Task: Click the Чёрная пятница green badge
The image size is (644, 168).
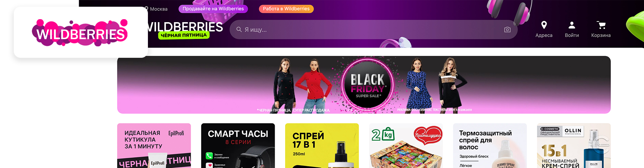Action: [184, 35]
